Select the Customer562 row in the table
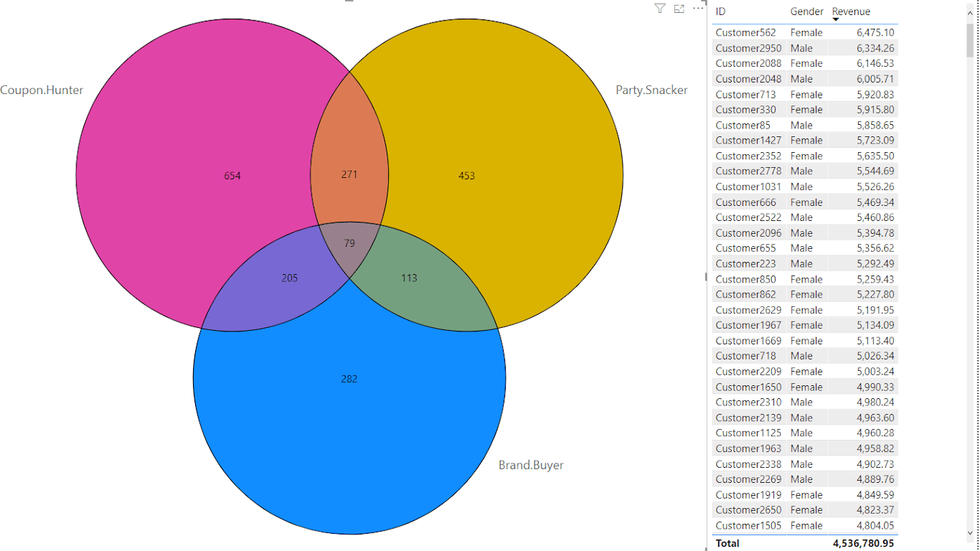 click(x=789, y=32)
